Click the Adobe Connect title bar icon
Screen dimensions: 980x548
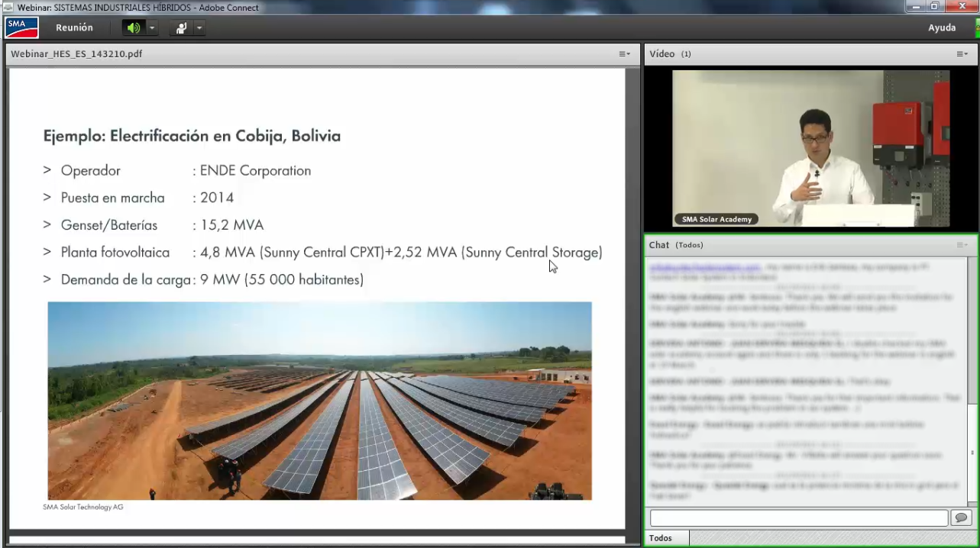(x=8, y=7)
